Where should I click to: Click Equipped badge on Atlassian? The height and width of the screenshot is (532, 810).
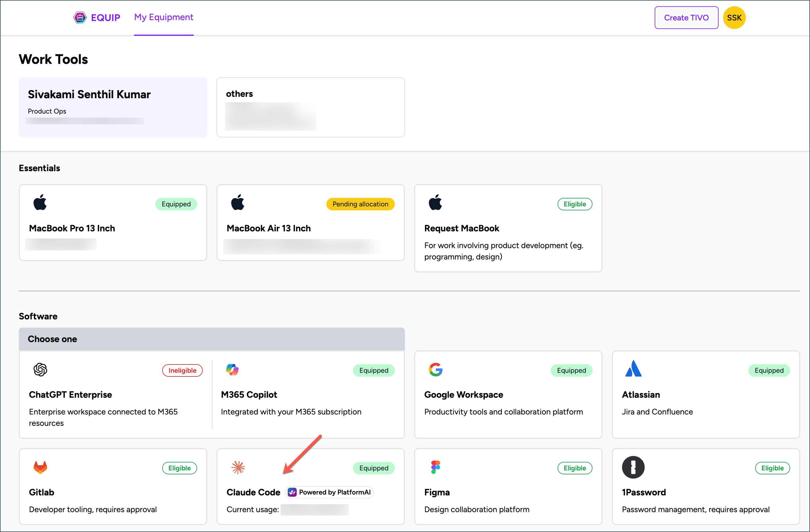[769, 370]
